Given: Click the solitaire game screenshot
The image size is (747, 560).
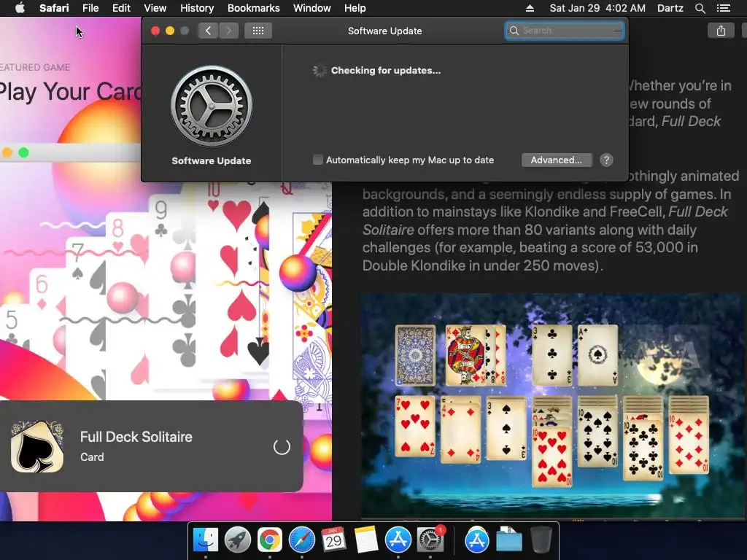Looking at the screenshot, I should 551,406.
